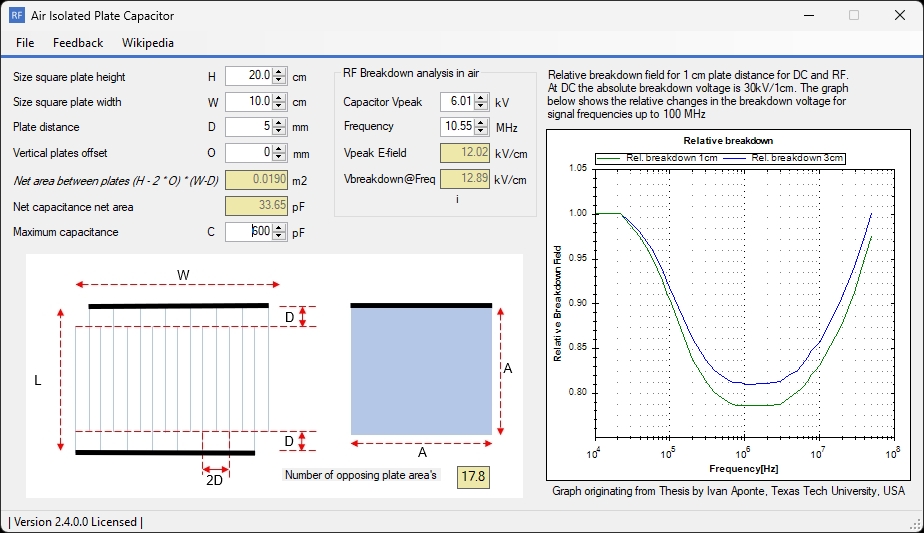
Task: Click the Thesis credit line below graph
Action: coord(728,491)
